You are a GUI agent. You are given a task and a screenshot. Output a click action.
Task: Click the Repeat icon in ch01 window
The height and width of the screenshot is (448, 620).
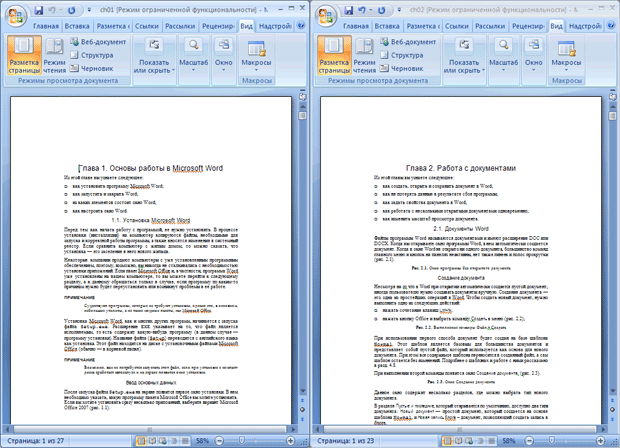coord(72,10)
